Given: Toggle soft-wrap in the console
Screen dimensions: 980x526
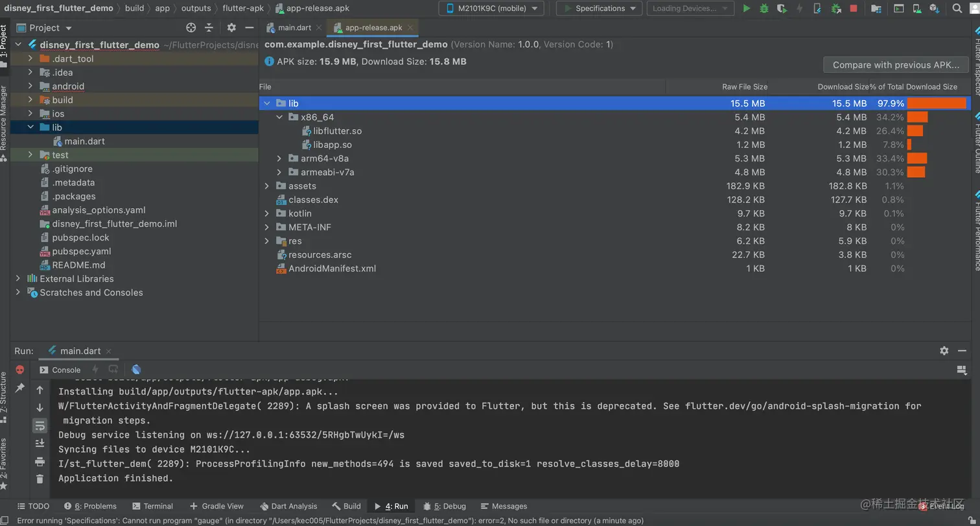Looking at the screenshot, I should [40, 425].
